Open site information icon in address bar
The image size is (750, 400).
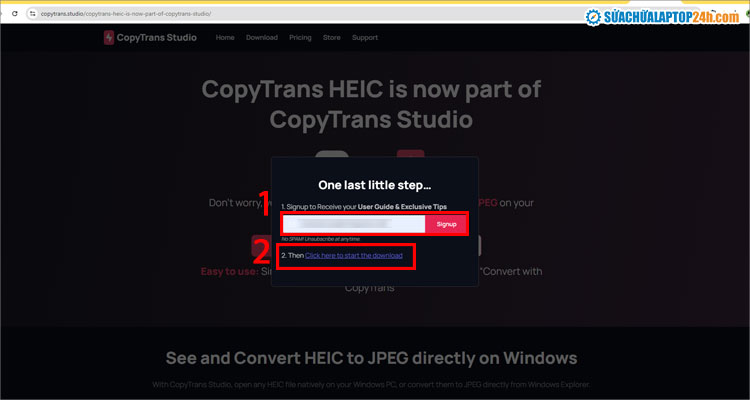pyautogui.click(x=33, y=14)
